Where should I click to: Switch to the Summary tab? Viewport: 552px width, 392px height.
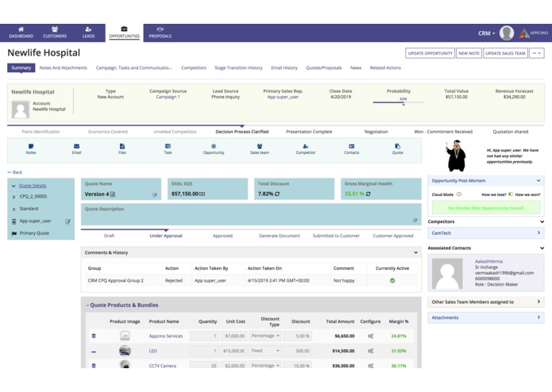21,68
